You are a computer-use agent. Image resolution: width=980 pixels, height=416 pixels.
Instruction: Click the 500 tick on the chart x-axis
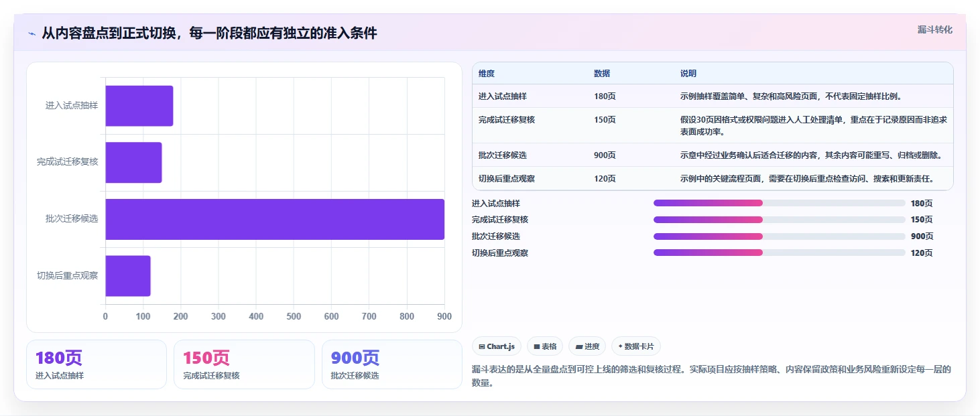(294, 316)
